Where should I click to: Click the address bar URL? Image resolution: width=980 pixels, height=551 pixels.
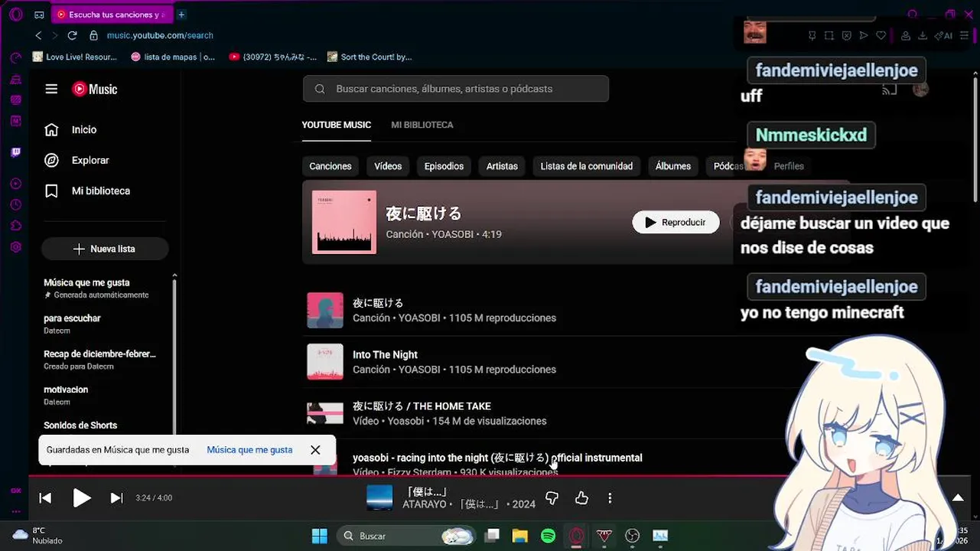point(160,35)
